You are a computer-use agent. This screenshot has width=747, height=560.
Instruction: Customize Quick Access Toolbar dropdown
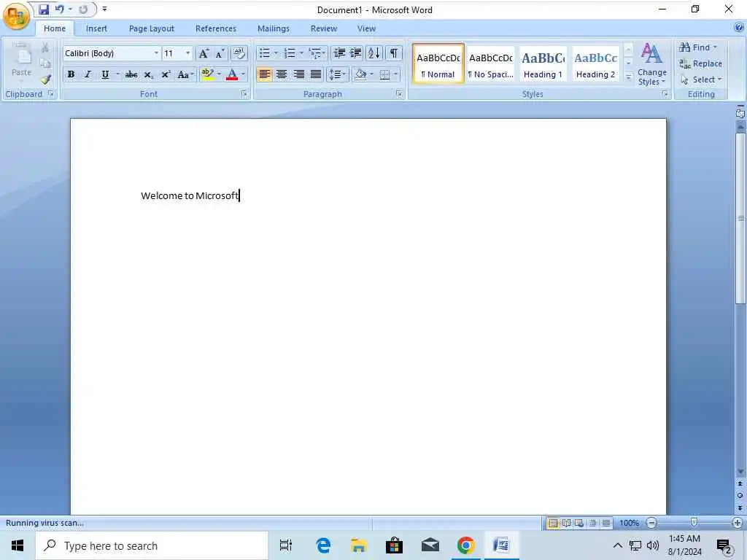click(104, 9)
